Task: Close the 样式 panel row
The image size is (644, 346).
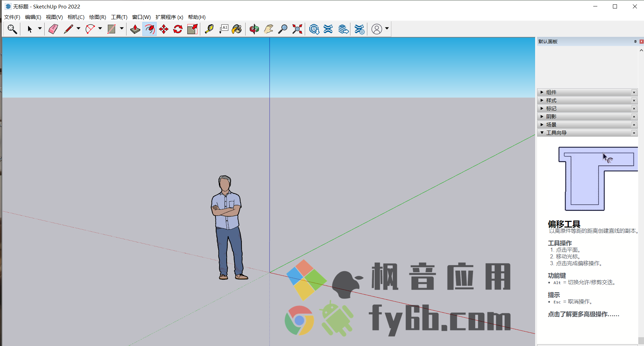Action: (x=634, y=100)
